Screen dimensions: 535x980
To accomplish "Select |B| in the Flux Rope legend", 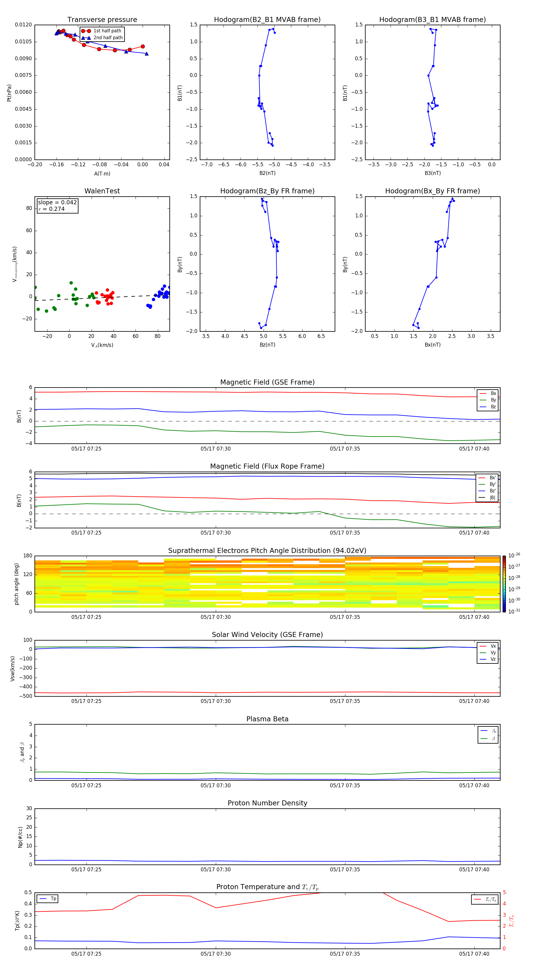I will (487, 498).
